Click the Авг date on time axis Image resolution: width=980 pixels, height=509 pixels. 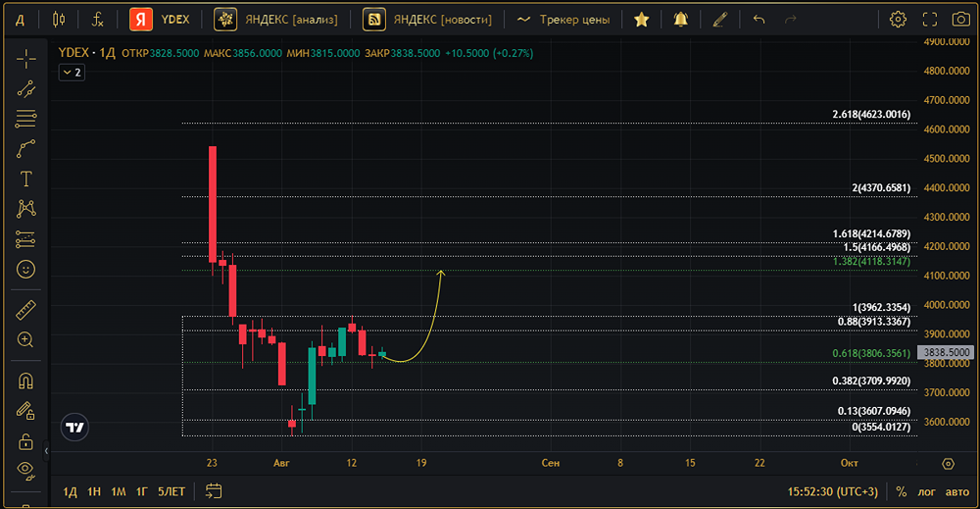coord(281,463)
